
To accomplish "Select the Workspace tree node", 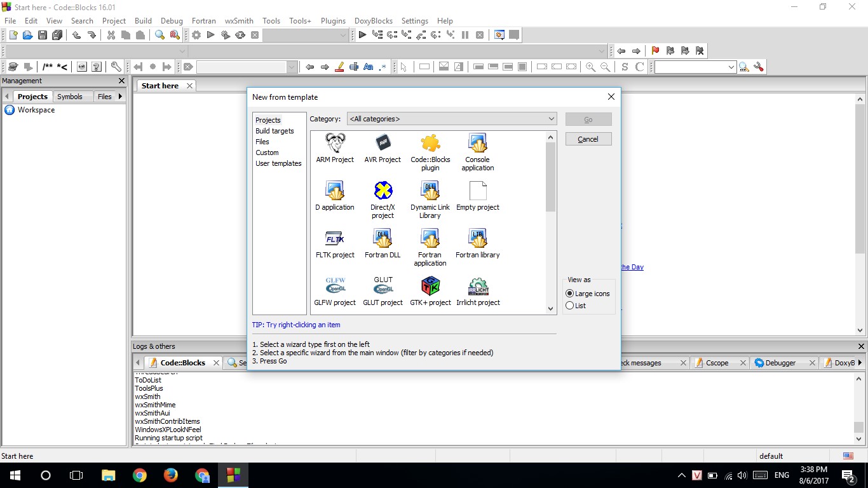I will 36,110.
